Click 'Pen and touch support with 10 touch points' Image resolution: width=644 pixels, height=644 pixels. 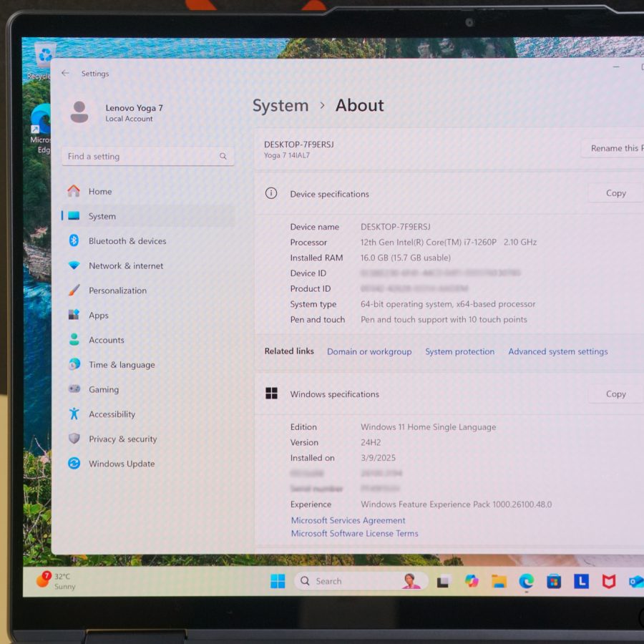point(444,320)
